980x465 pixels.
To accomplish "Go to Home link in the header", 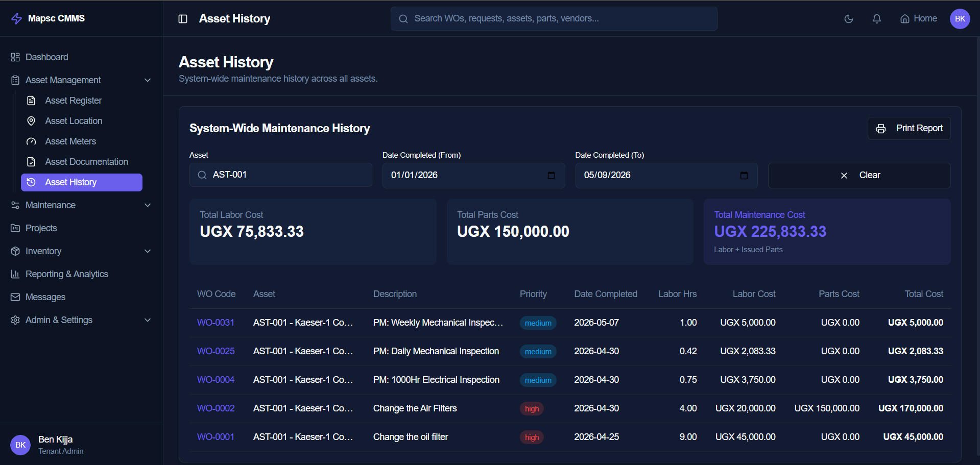I will click(x=919, y=19).
